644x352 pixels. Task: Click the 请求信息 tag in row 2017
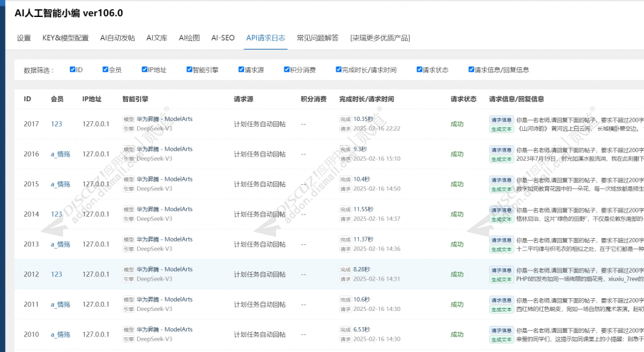[502, 120]
